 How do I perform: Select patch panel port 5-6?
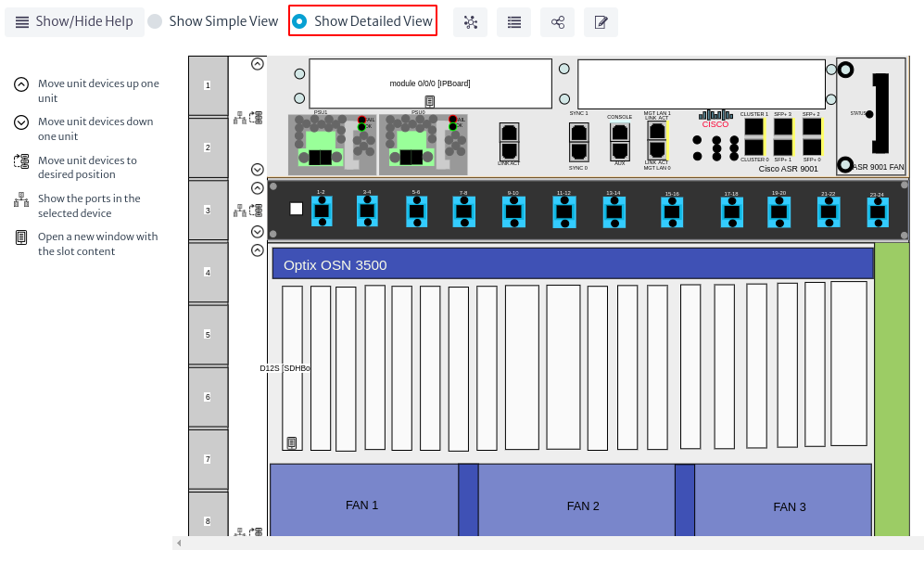point(417,211)
